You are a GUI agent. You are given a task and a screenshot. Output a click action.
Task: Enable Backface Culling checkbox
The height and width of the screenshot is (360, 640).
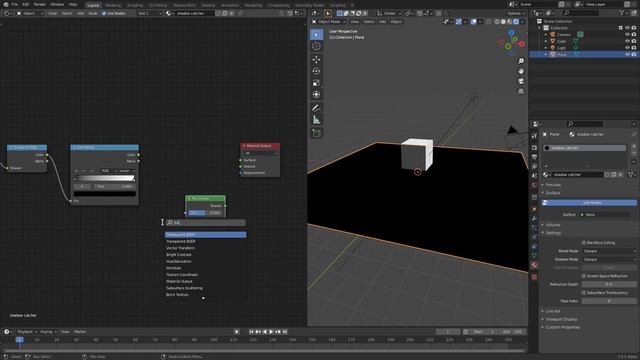coord(584,243)
